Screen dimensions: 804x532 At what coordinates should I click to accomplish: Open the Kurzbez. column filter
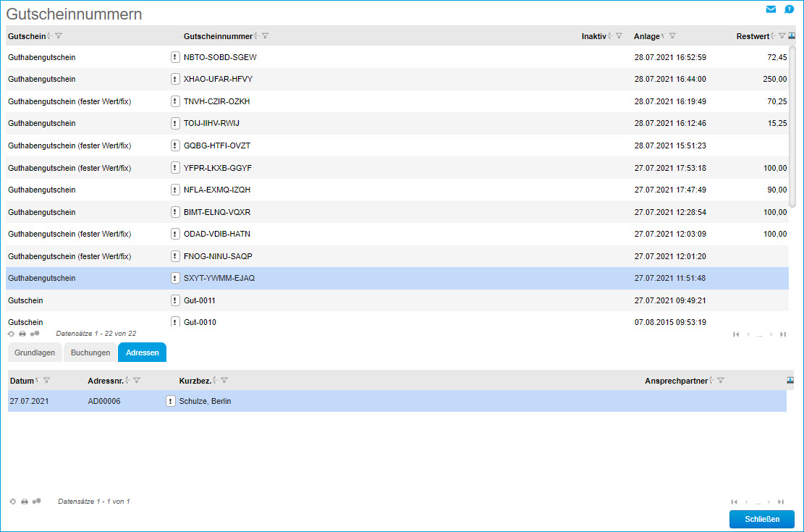[x=224, y=381]
